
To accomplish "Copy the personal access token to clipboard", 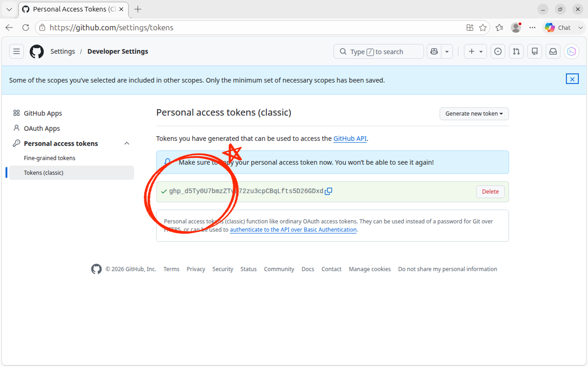I will 329,191.
